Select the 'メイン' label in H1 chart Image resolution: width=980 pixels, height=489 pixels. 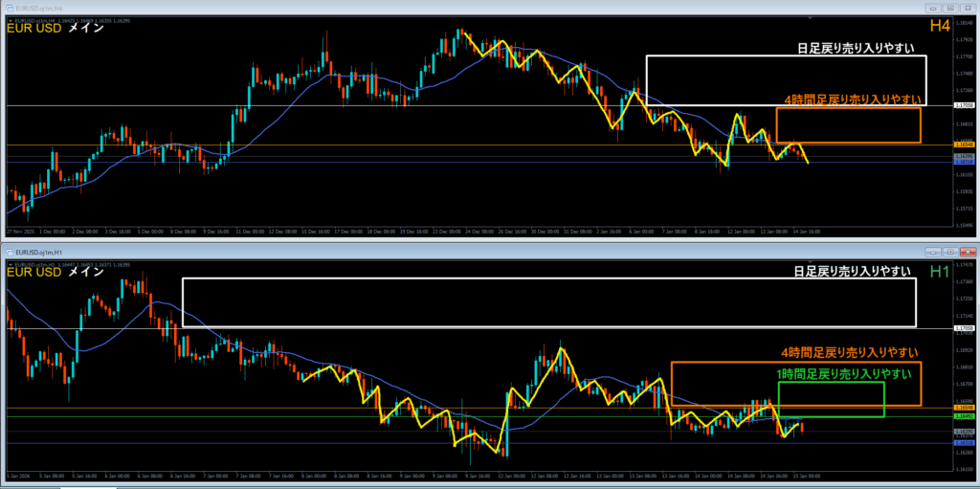point(85,273)
